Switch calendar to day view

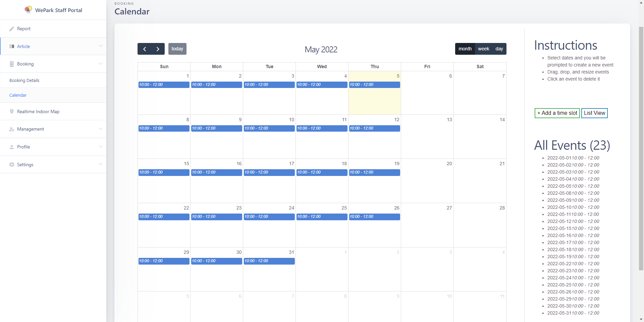pyautogui.click(x=499, y=49)
